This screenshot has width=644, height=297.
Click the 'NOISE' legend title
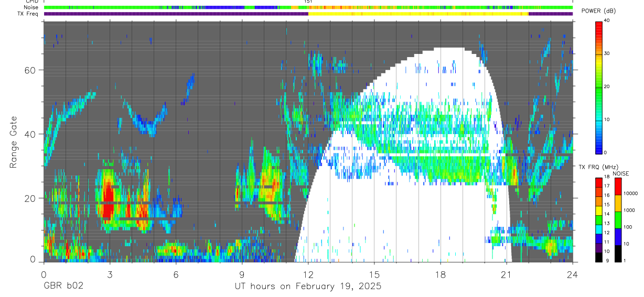tap(621, 173)
